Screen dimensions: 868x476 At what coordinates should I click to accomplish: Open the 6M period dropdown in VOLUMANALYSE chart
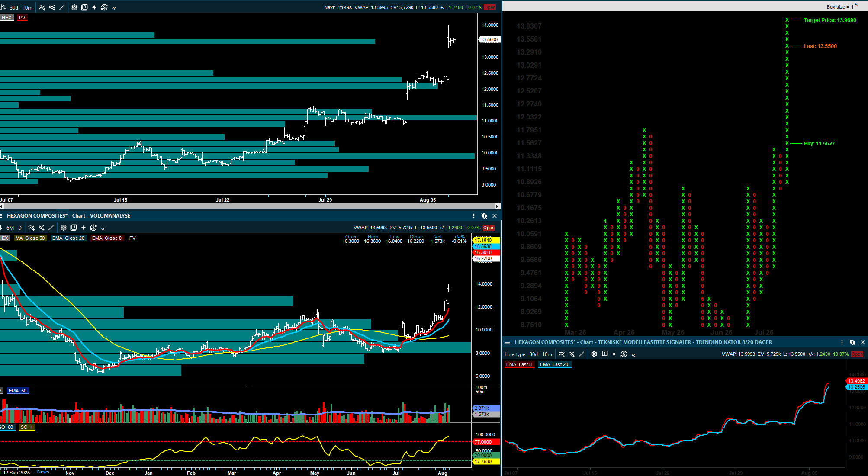(x=10, y=228)
